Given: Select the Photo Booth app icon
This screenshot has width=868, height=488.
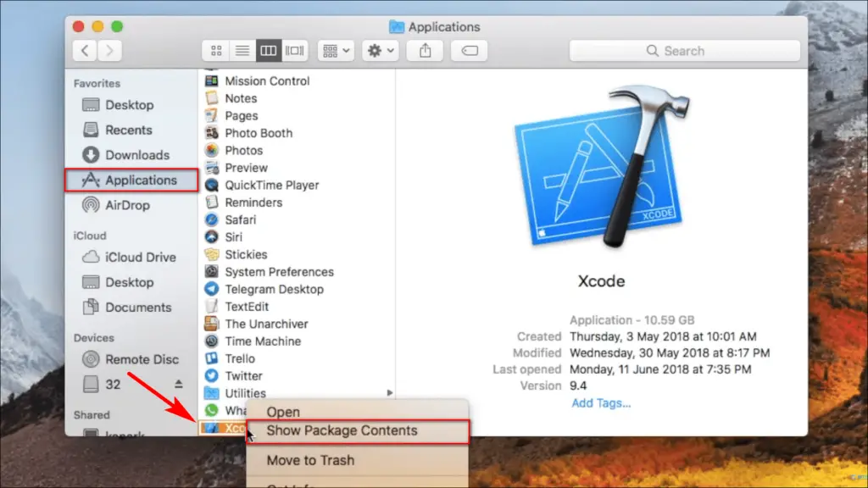Looking at the screenshot, I should pos(211,133).
